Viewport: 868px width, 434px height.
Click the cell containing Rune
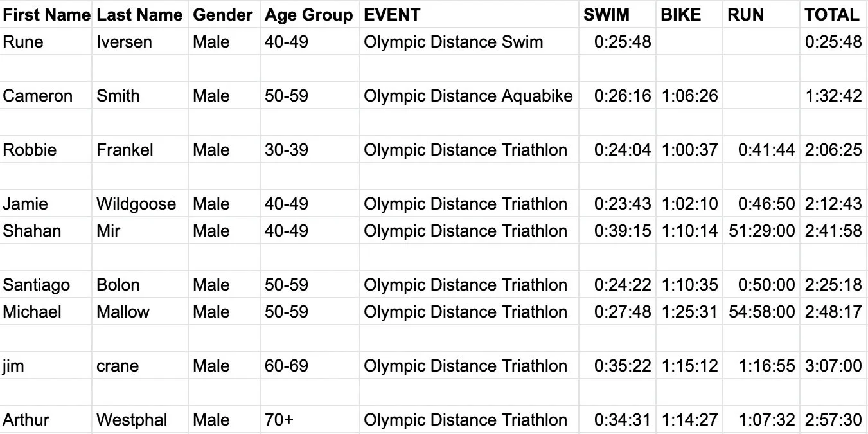(x=23, y=42)
